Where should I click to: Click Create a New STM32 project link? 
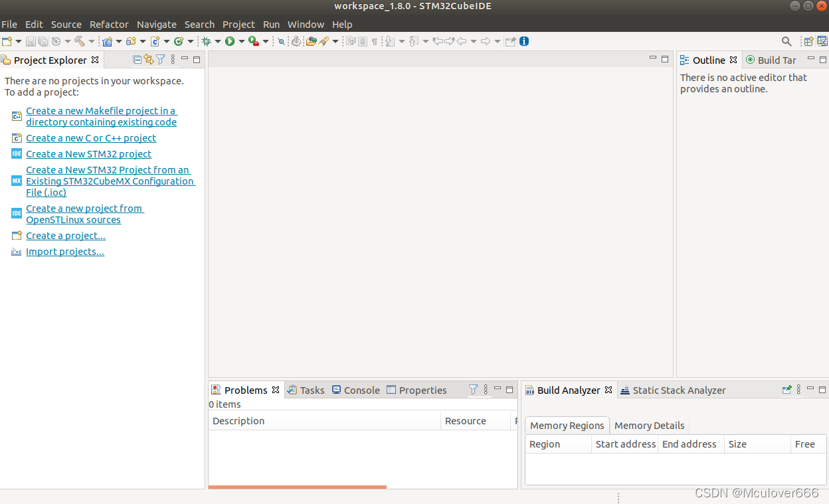(89, 154)
